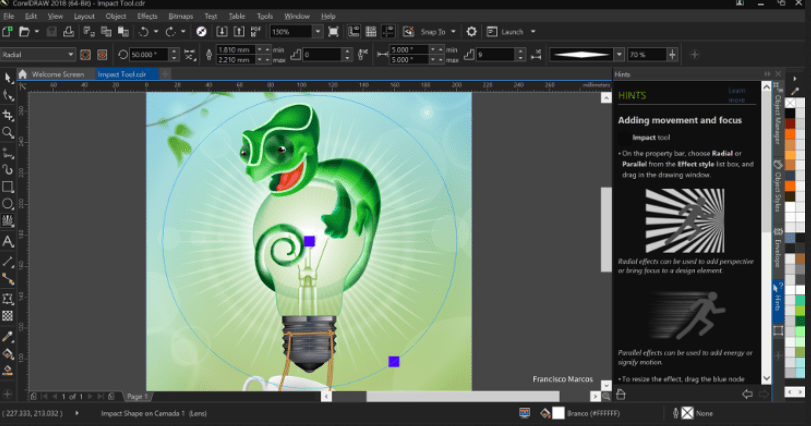Click the Open folder icon
Viewport: 811px width, 426px height.
tap(24, 32)
